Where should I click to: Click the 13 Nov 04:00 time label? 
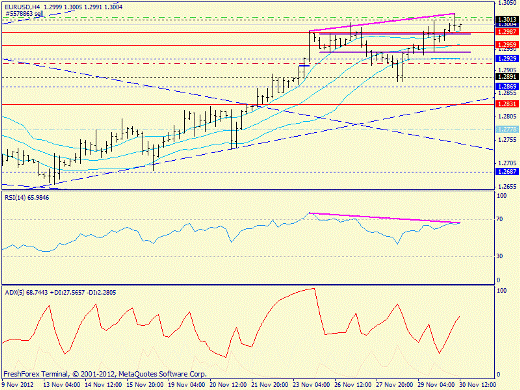[x=62, y=385]
